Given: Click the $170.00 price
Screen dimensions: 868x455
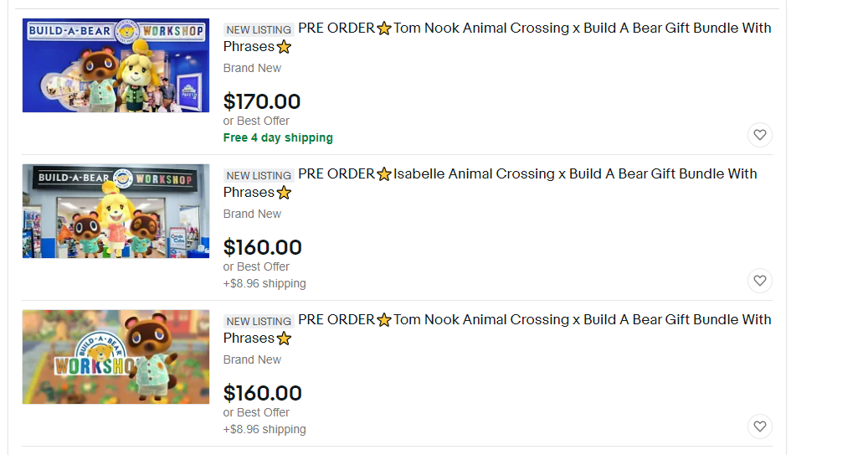Looking at the screenshot, I should click(262, 101).
